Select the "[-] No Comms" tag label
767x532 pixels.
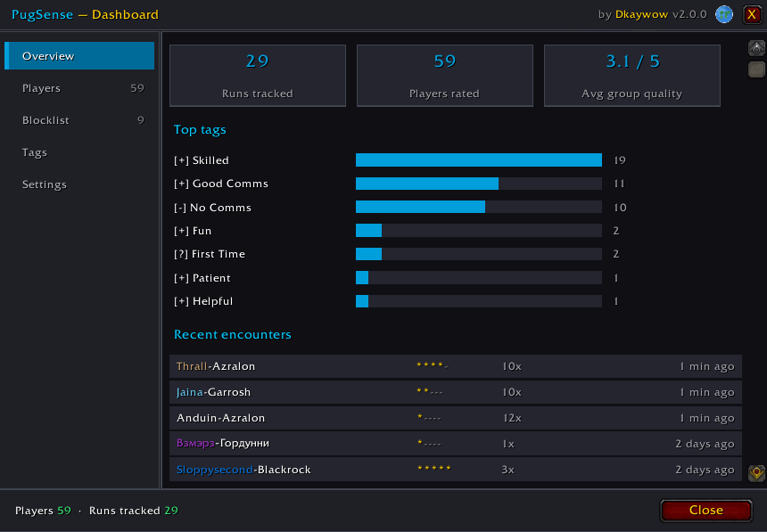click(212, 208)
